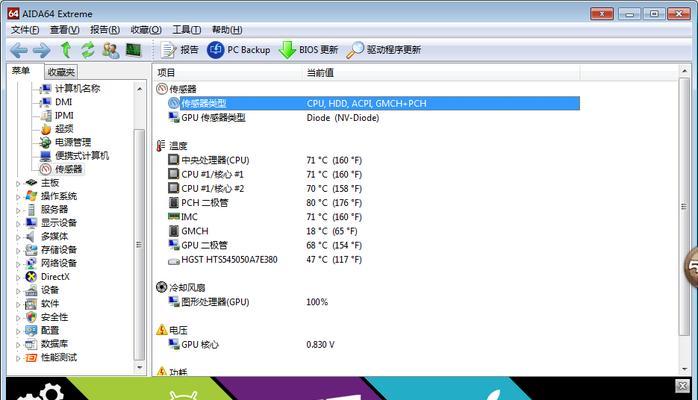Click the 安全性 shield icon
Screen dimensions: 698x400
31,317
